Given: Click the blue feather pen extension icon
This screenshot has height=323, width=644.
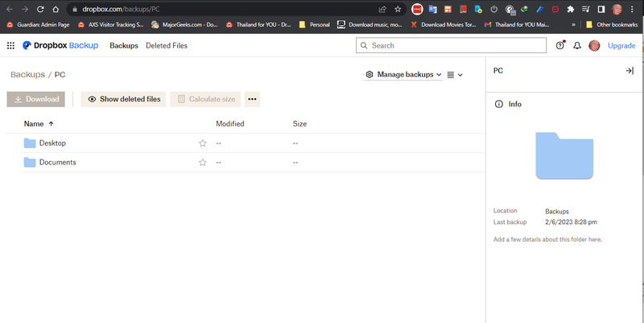Looking at the screenshot, I should [540, 9].
